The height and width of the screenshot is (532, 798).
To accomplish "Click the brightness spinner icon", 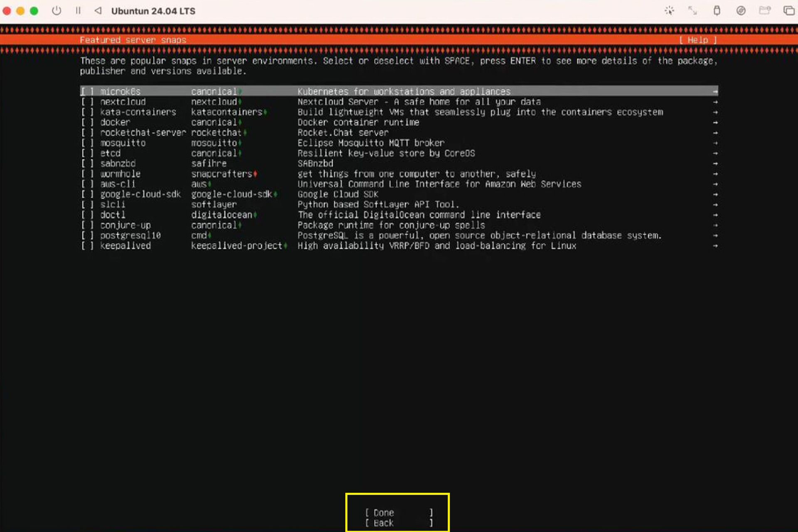I will (x=669, y=11).
